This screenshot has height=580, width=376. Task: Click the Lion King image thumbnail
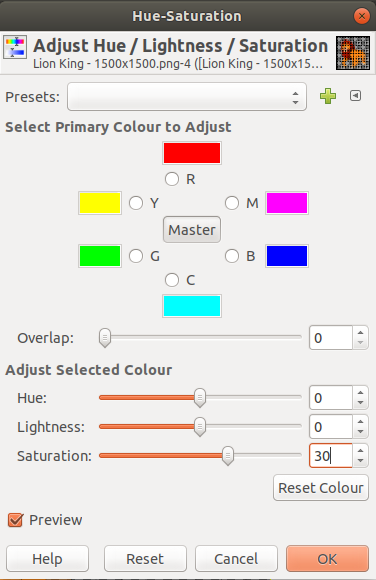tap(353, 53)
